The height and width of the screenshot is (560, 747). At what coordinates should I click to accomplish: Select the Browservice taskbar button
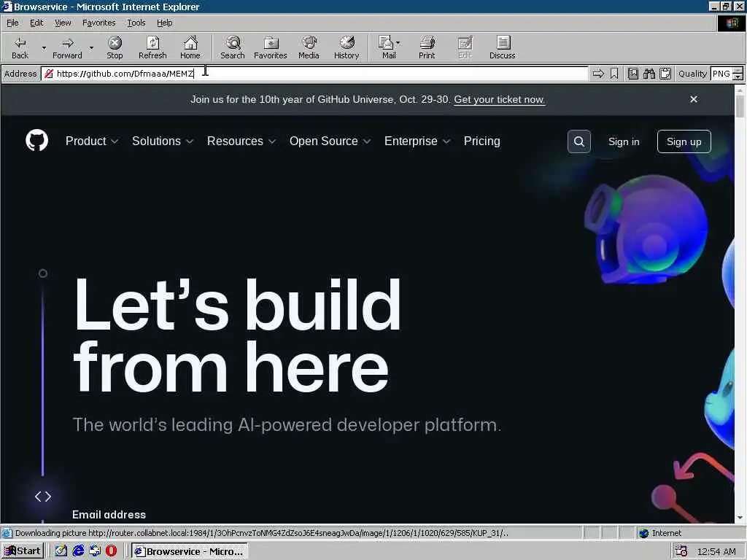190,551
